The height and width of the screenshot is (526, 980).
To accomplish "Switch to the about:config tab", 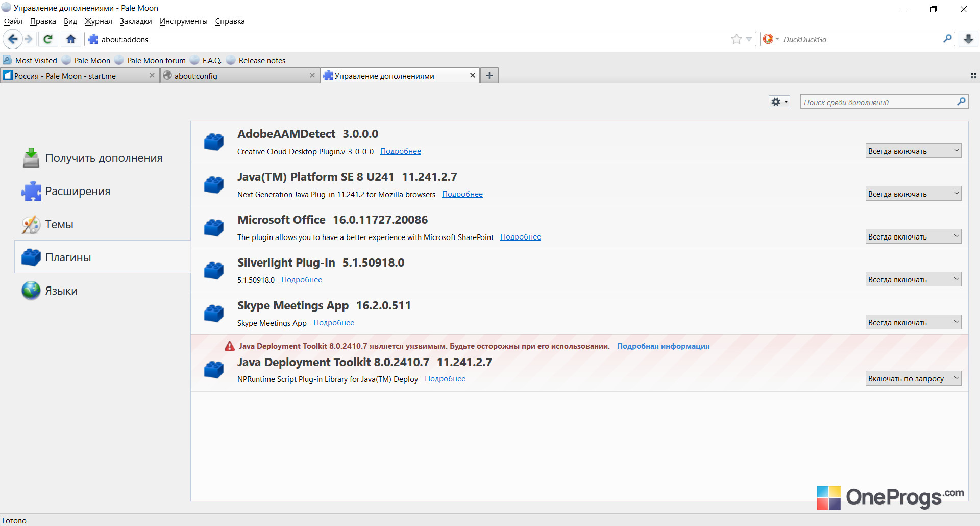I will click(240, 76).
